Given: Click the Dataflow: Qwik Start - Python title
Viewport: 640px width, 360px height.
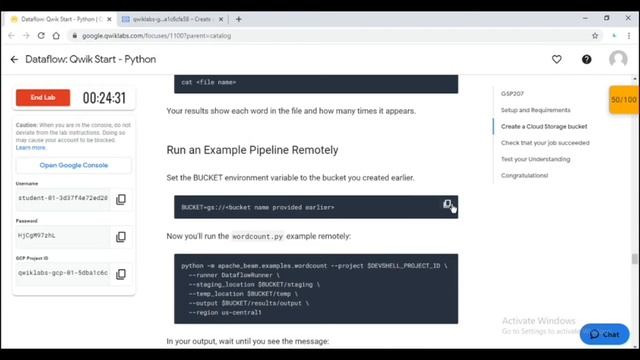Looking at the screenshot, I should pos(91,60).
